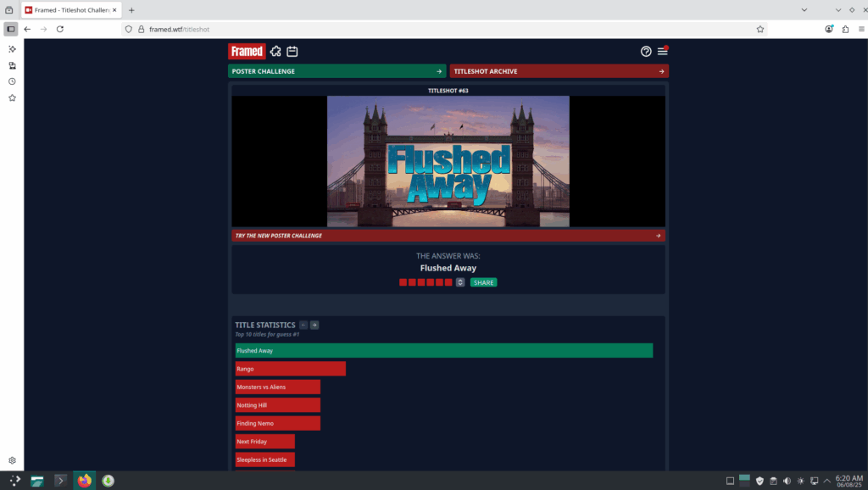This screenshot has height=490, width=868.
Task: Click the Share button
Action: coord(483,282)
